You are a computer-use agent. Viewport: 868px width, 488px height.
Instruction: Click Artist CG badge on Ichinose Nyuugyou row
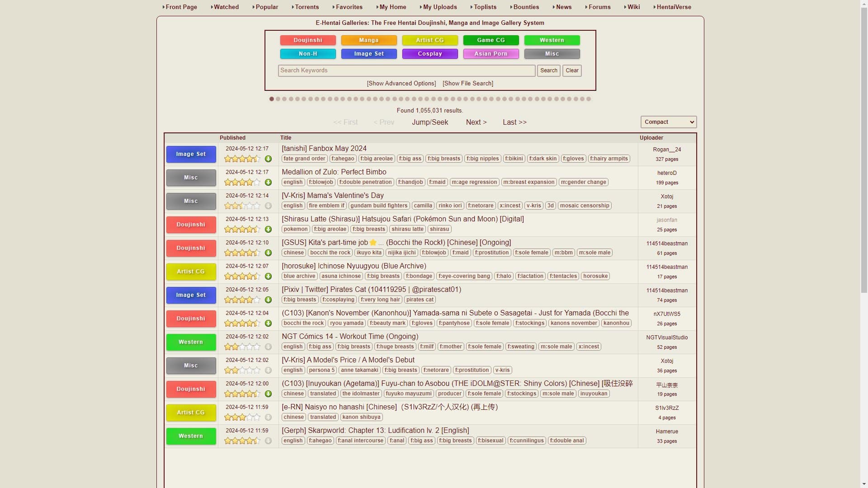click(x=191, y=272)
